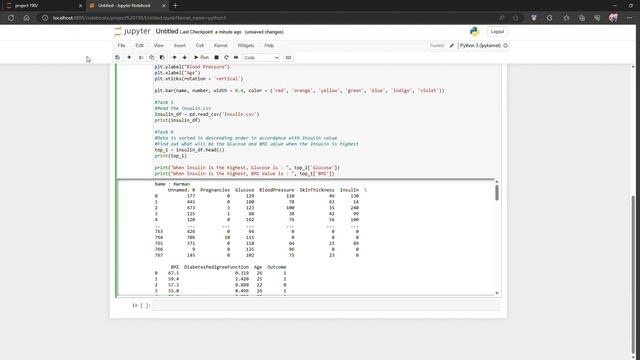Click the output area scrollbar thumb
Image resolution: width=640 pixels, height=360 pixels.
497,193
